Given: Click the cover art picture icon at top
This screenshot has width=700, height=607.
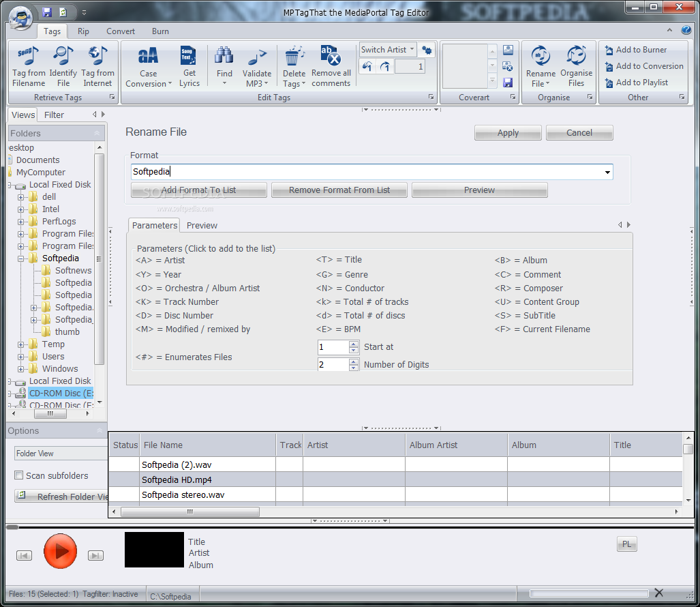Looking at the screenshot, I should click(508, 50).
